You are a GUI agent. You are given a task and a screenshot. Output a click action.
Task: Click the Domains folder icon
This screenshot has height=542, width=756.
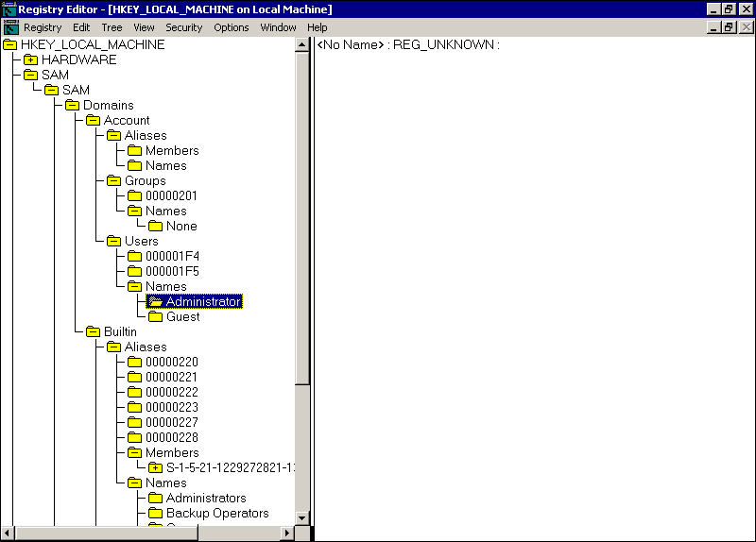(73, 105)
